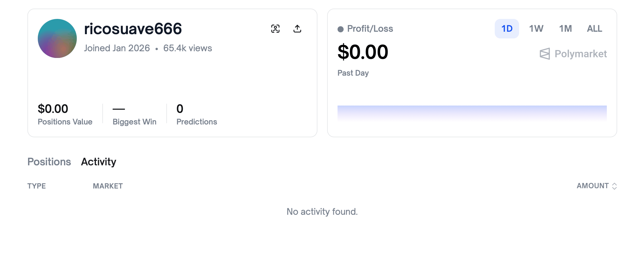Sort by the AMOUNT column header

(x=593, y=186)
